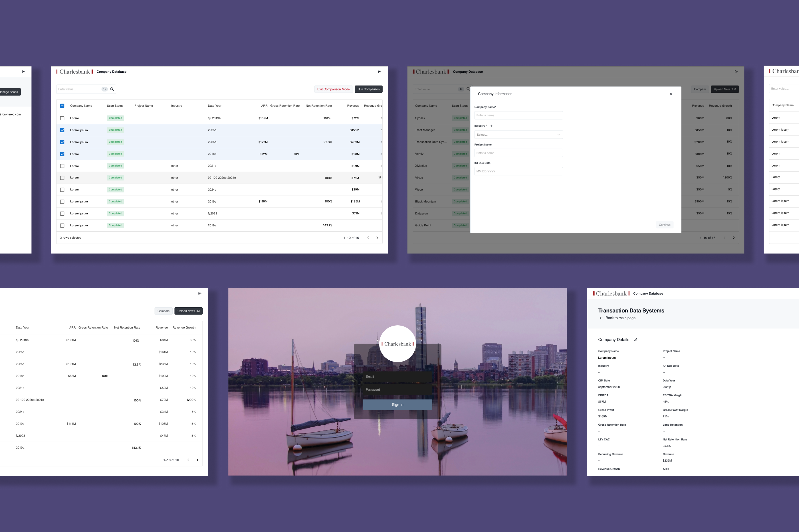Click Charlesbank logo in comparison mode window
Image resolution: width=799 pixels, height=532 pixels.
[x=74, y=72]
